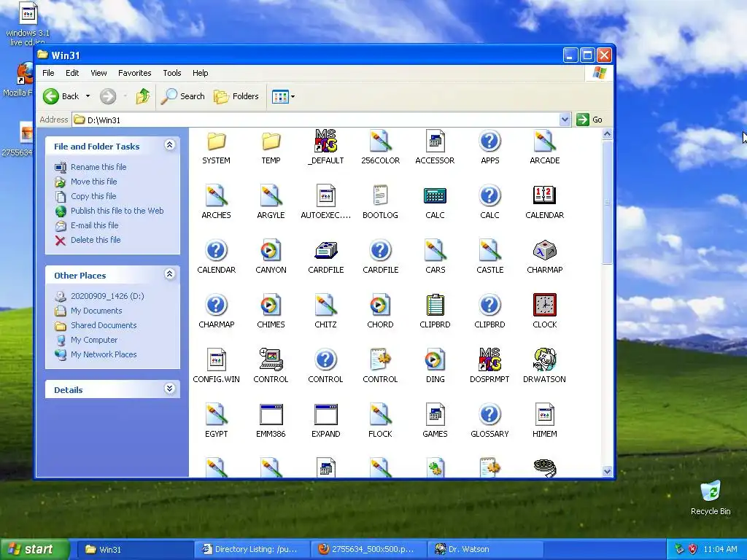Image resolution: width=747 pixels, height=560 pixels.
Task: Select the CLOCK program icon
Action: pos(544,306)
